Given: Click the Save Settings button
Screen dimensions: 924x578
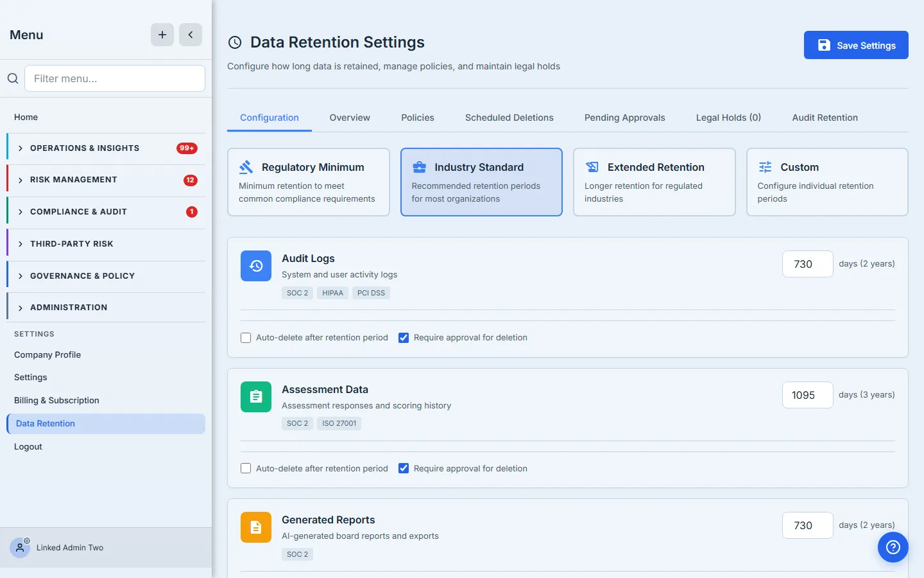Looking at the screenshot, I should click(856, 45).
